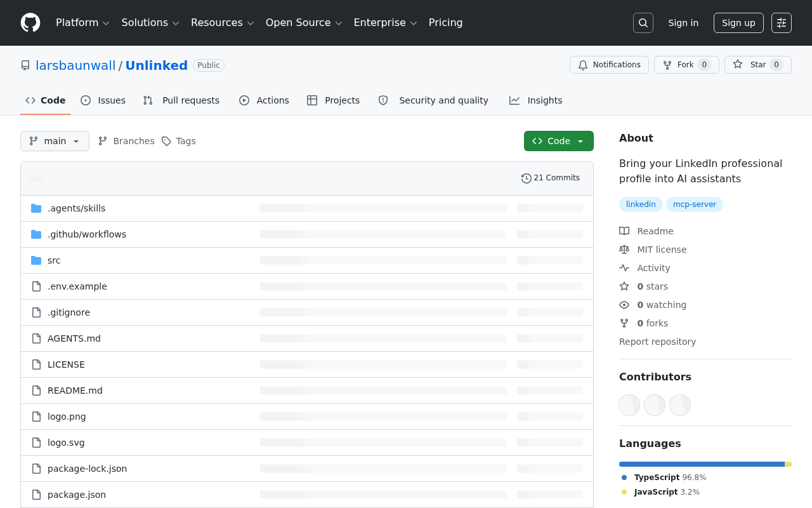View the Tags list
The width and height of the screenshot is (812, 508).
point(178,141)
